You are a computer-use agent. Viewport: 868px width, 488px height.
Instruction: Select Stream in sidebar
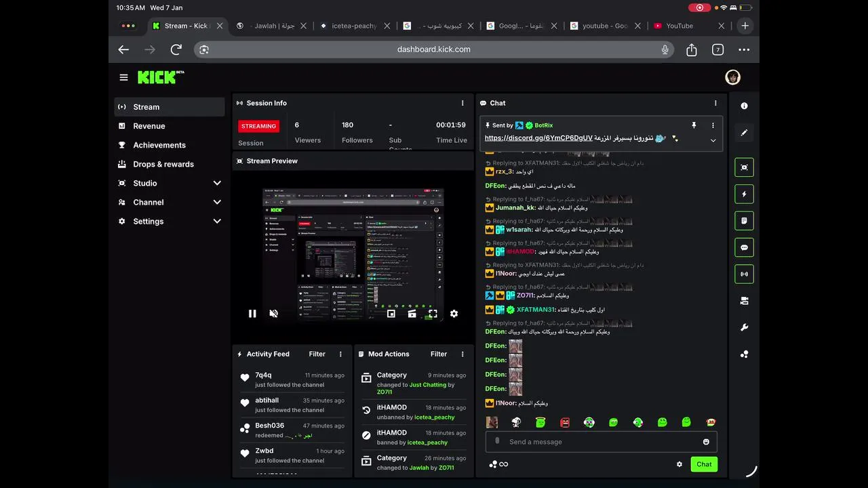point(170,107)
